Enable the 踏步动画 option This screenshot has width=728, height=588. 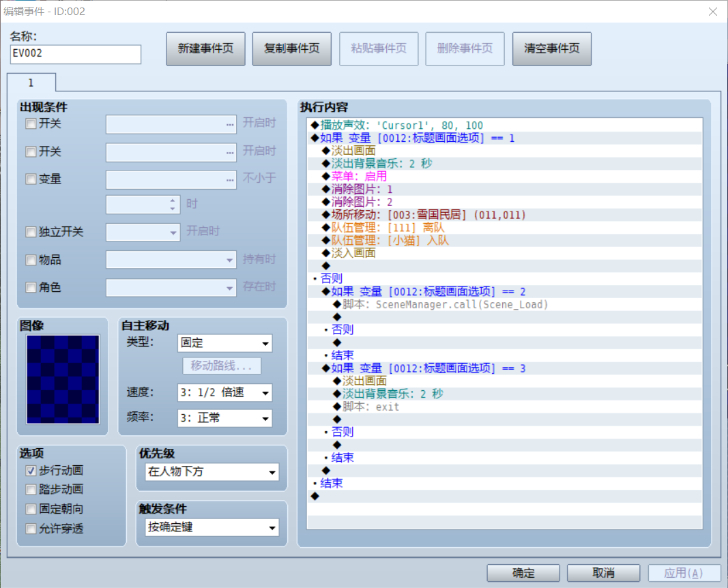(31, 490)
